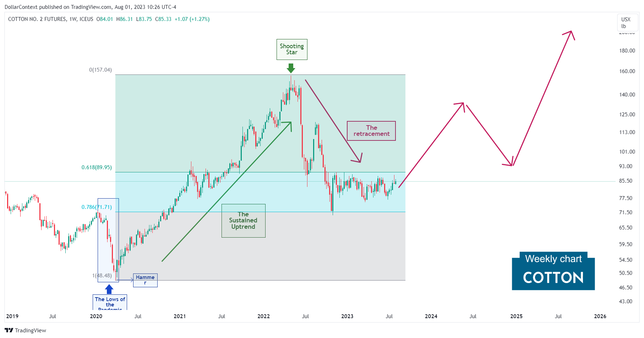The width and height of the screenshot is (644, 338).
Task: Click the 0.786(71.71) Fibonacci level label
Action: tap(97, 207)
